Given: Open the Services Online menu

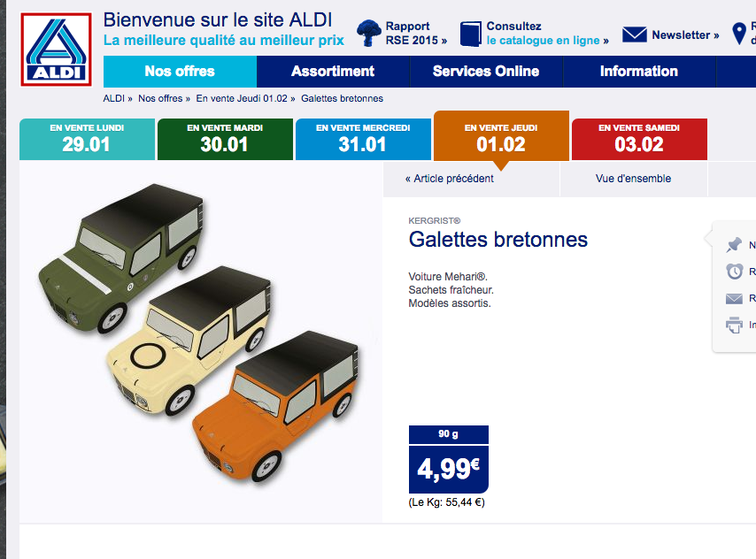Looking at the screenshot, I should (486, 72).
